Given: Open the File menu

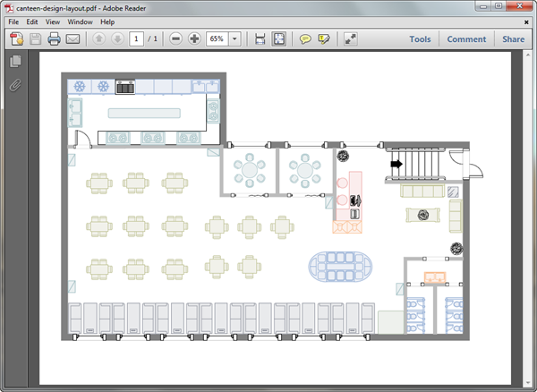Looking at the screenshot, I should coord(13,21).
